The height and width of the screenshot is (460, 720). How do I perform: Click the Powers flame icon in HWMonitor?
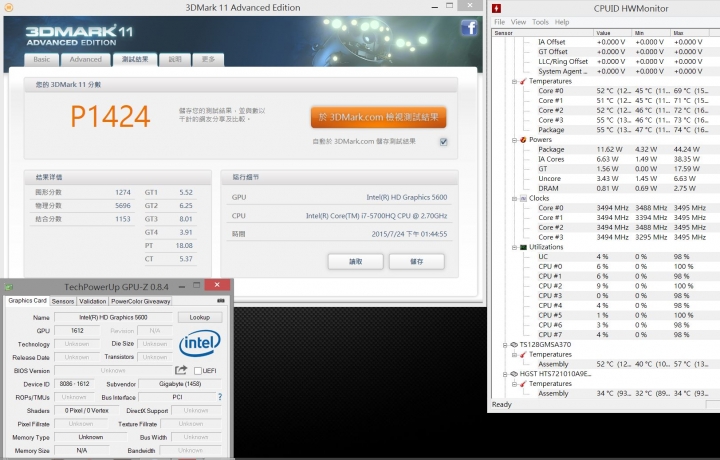[x=523, y=140]
